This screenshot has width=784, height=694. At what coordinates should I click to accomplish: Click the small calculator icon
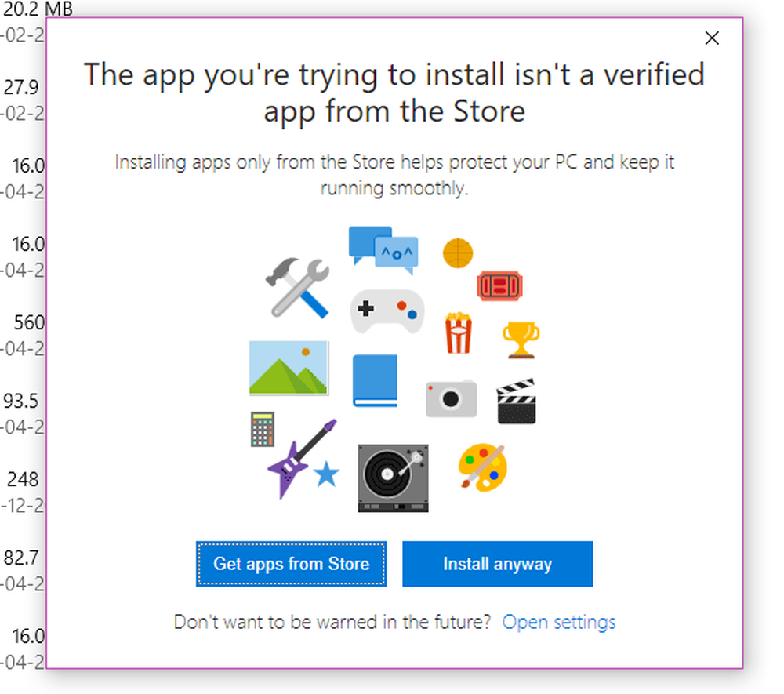pos(262,429)
